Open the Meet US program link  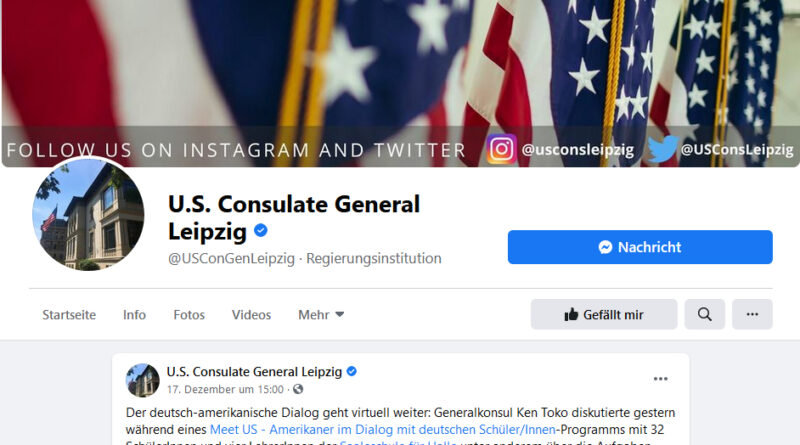point(383,430)
